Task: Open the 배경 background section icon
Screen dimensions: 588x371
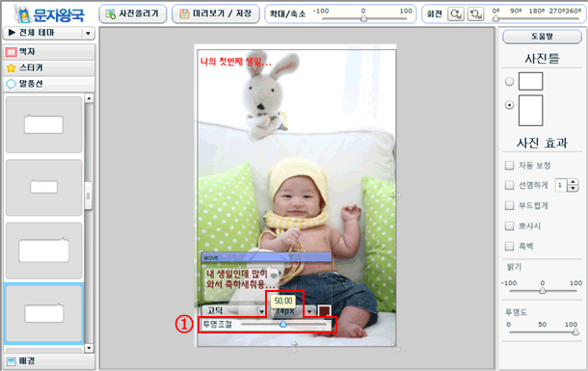Action: point(12,361)
